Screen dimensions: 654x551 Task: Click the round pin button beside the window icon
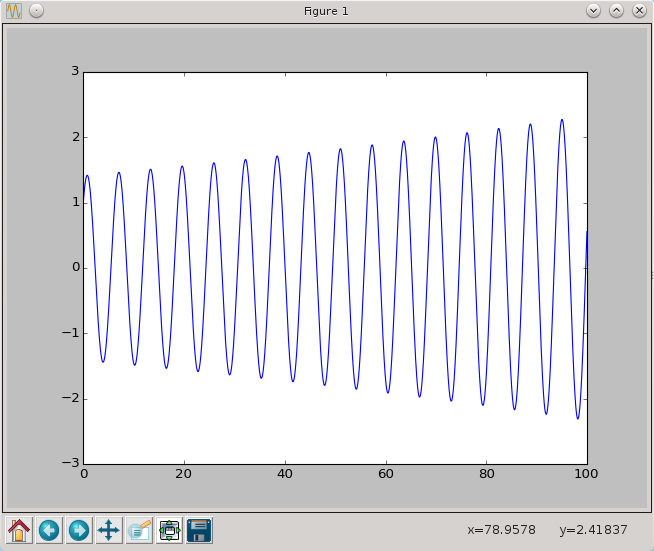(36, 11)
